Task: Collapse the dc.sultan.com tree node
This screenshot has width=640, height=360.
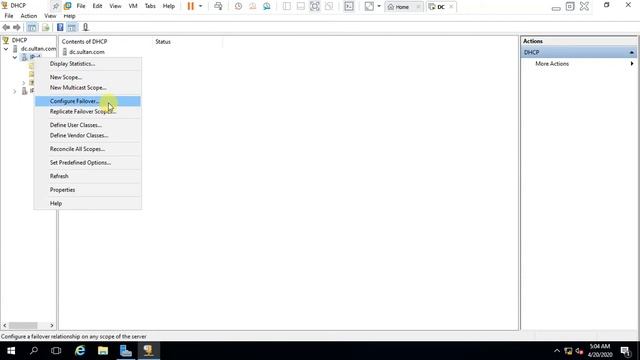Action: coord(6,49)
